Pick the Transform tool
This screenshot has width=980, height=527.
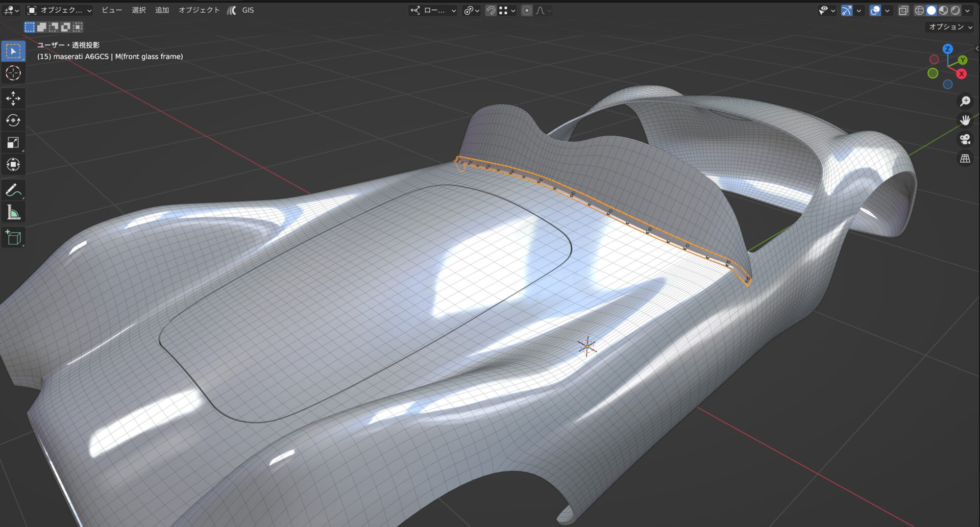pyautogui.click(x=13, y=165)
